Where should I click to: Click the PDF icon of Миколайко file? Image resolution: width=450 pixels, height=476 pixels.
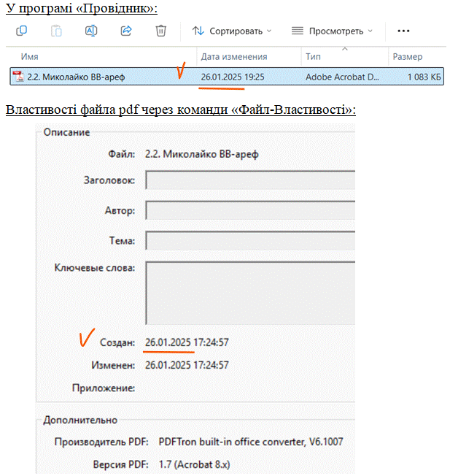tap(18, 77)
